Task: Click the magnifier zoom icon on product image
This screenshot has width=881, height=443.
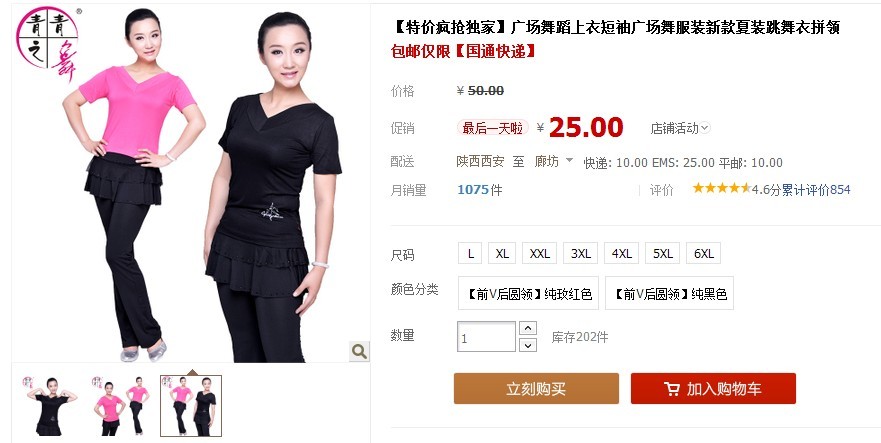Action: click(x=359, y=351)
